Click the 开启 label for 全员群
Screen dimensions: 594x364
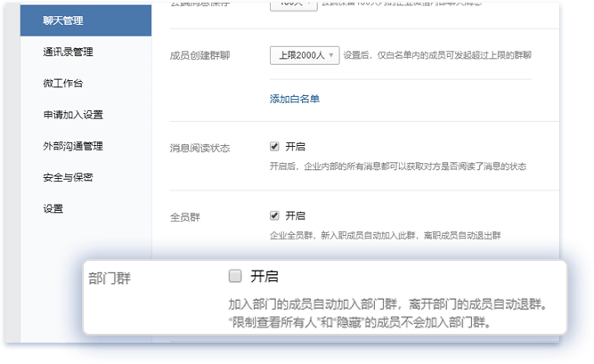tap(295, 215)
